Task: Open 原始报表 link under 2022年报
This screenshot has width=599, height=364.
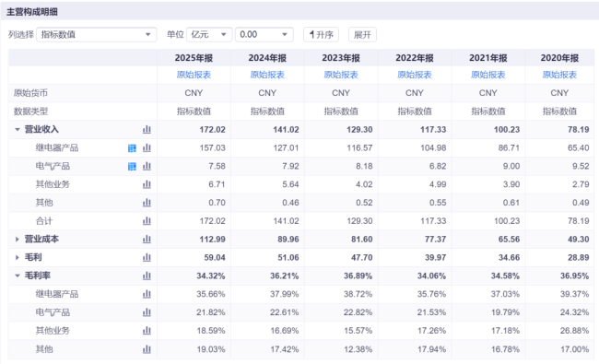Action: click(415, 75)
